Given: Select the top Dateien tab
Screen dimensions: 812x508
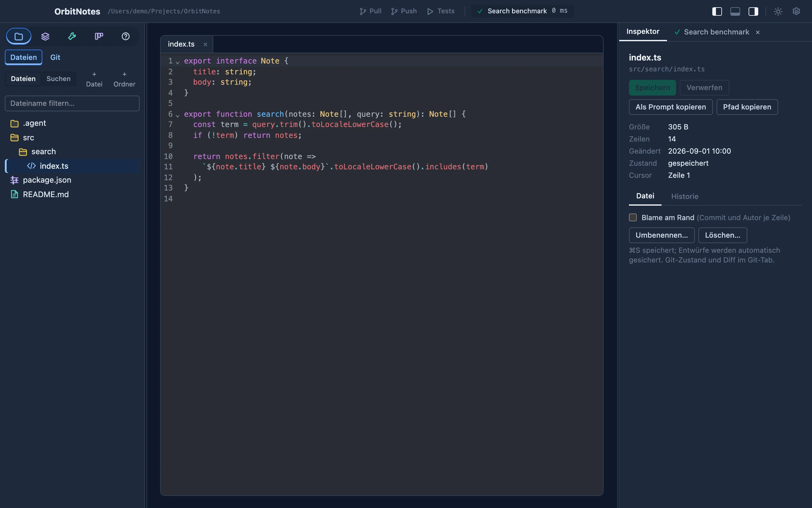Looking at the screenshot, I should (24, 57).
